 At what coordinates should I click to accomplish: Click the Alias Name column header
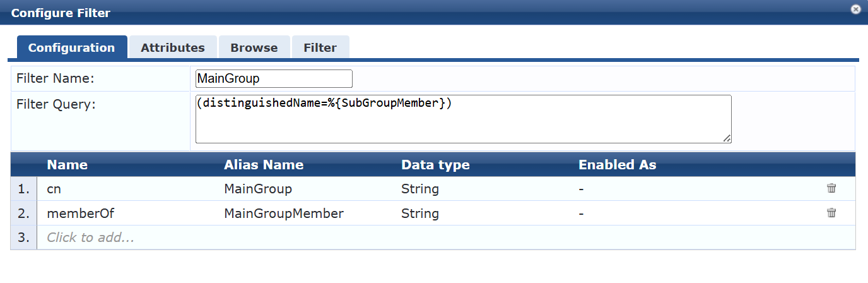[x=264, y=165]
